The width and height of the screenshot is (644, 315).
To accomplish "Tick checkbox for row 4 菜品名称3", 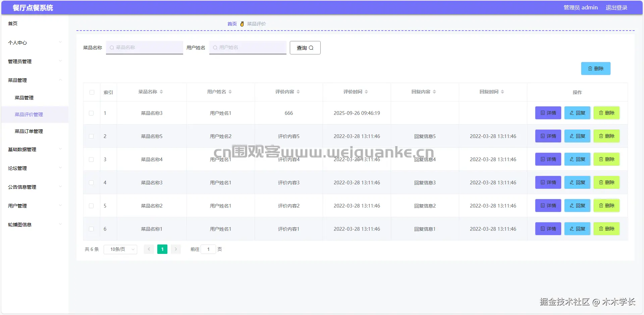I will click(91, 183).
